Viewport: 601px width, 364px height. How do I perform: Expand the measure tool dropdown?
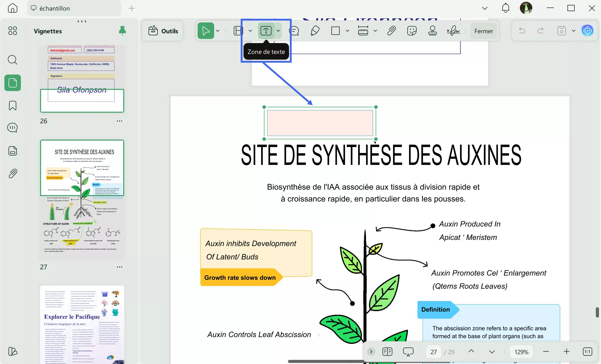point(375,30)
